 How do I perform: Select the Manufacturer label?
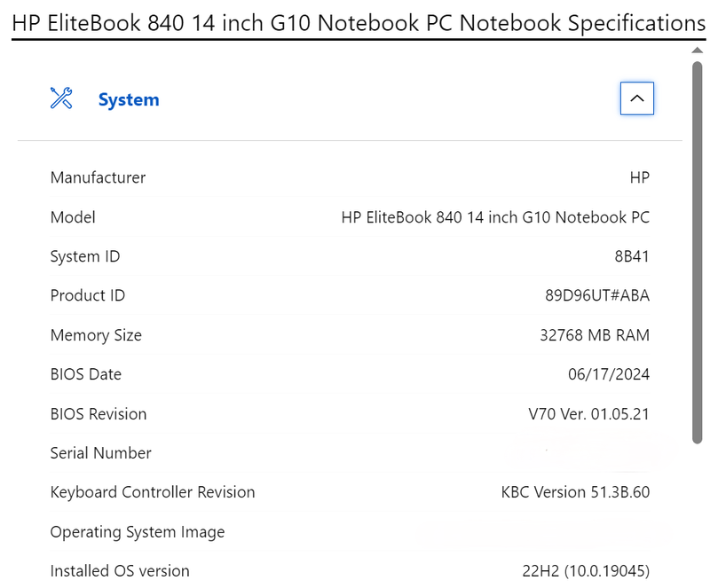98,177
